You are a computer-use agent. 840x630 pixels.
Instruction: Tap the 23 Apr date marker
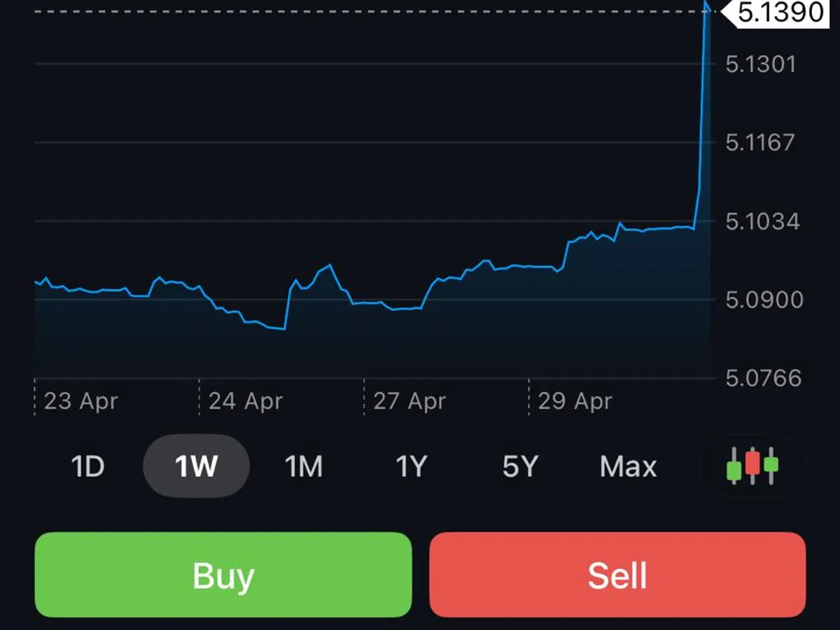point(80,401)
